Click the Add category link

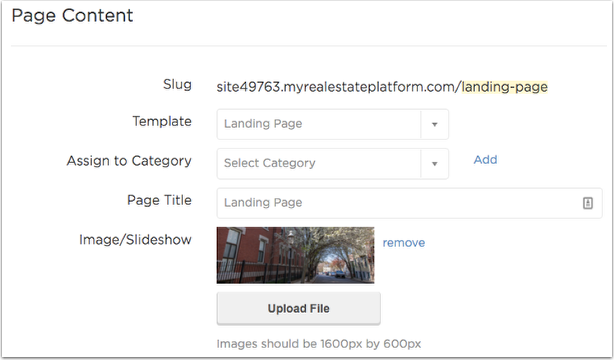coord(485,159)
